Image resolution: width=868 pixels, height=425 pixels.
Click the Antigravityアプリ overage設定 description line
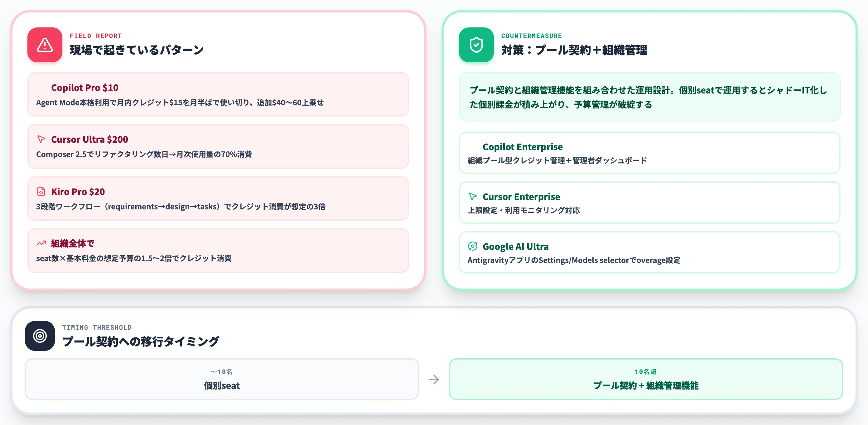[574, 260]
